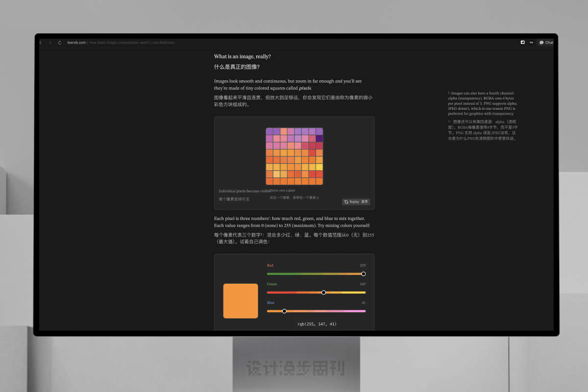Reload the page with the refresh icon
This screenshot has width=588, height=392.
pyautogui.click(x=60, y=43)
